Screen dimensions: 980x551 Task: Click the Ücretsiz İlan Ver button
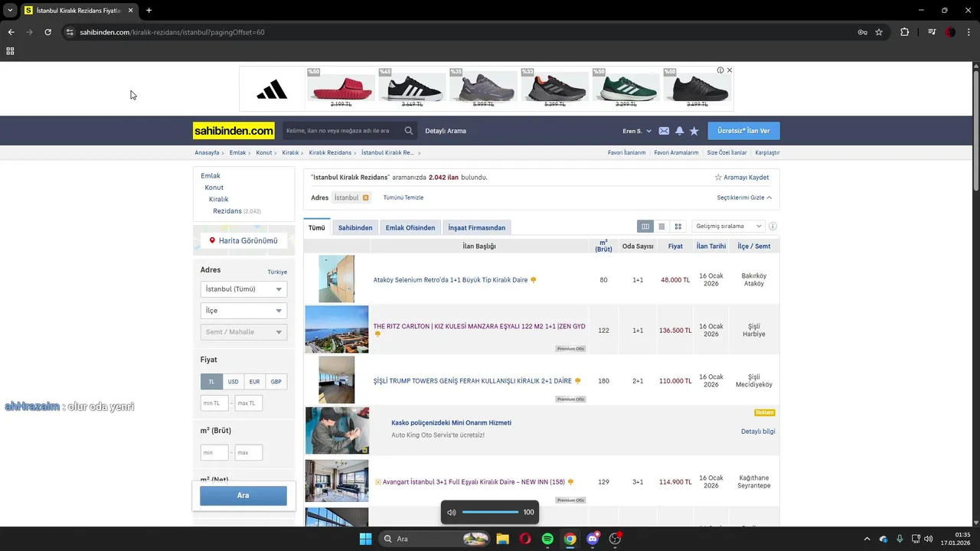tap(744, 131)
